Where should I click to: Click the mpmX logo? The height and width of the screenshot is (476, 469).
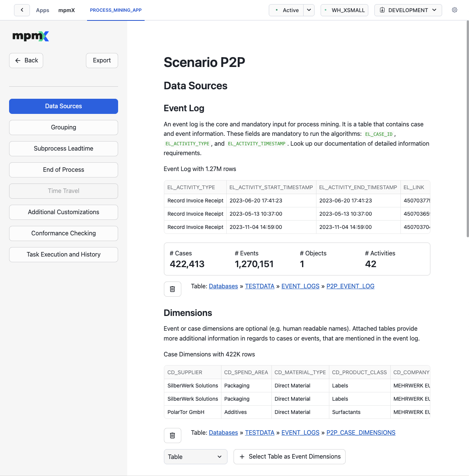pos(31,36)
